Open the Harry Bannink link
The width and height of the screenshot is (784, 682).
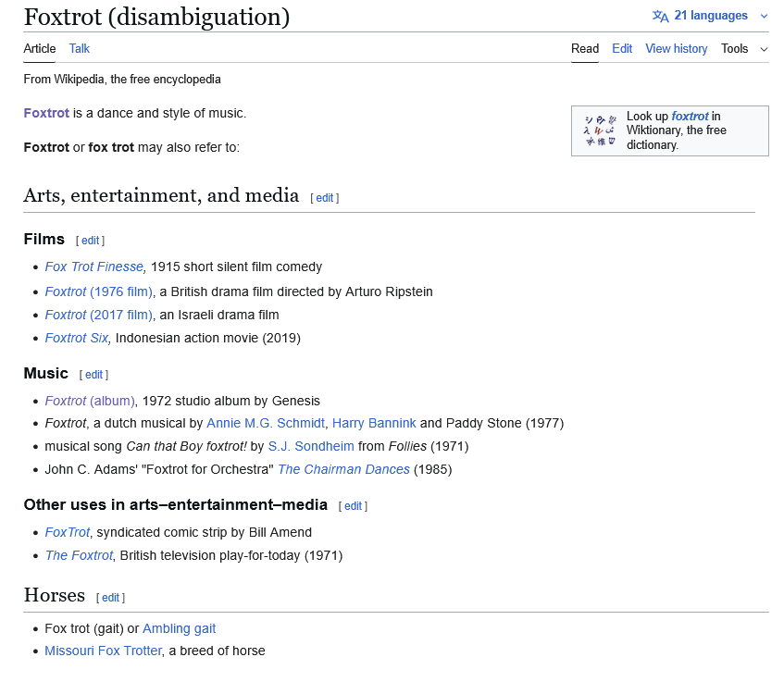coord(374,423)
